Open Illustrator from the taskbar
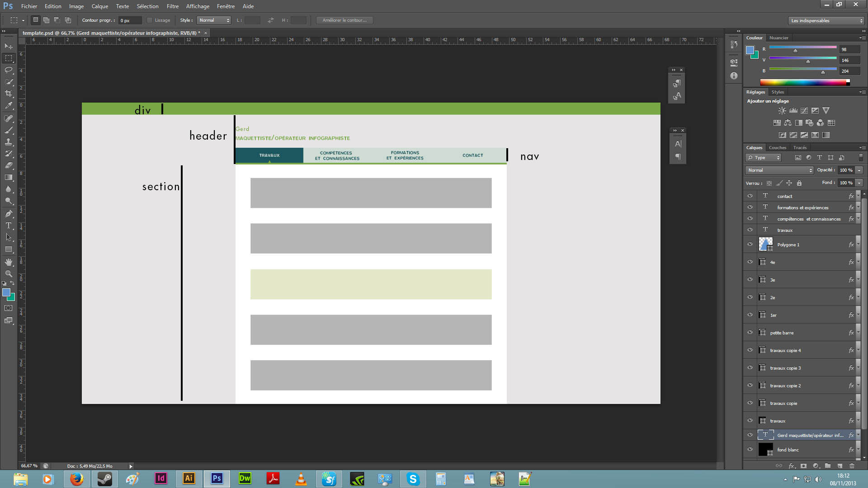Image resolution: width=868 pixels, height=488 pixels. pyautogui.click(x=189, y=479)
